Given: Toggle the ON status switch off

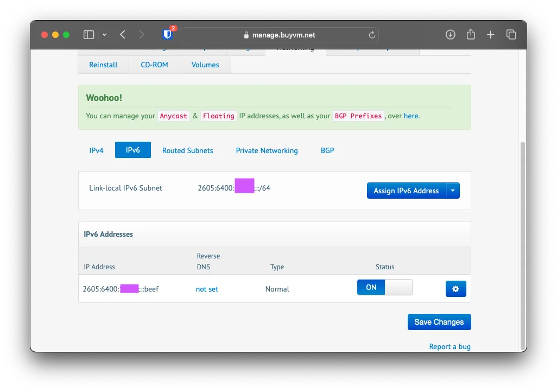Looking at the screenshot, I should tap(384, 288).
